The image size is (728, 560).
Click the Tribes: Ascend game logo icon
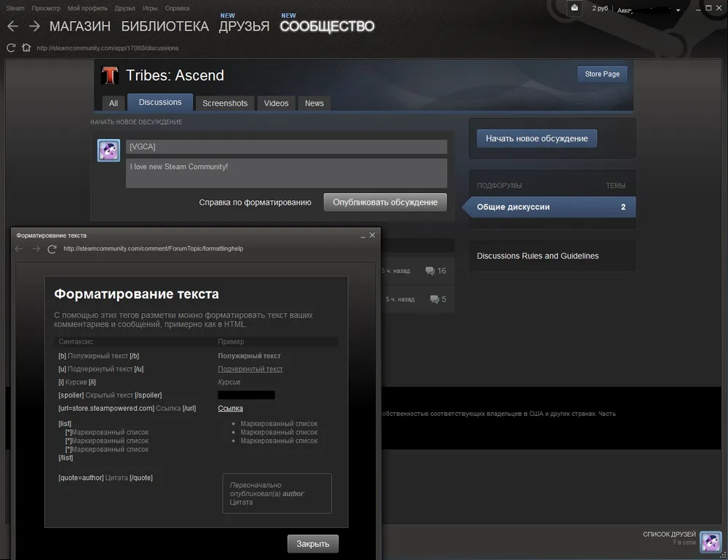tap(110, 75)
